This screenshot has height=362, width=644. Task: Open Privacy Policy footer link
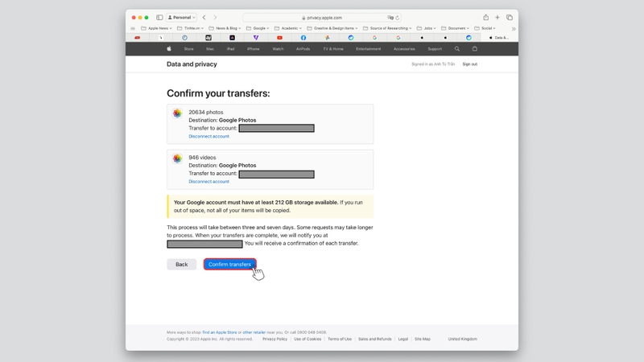pyautogui.click(x=275, y=339)
